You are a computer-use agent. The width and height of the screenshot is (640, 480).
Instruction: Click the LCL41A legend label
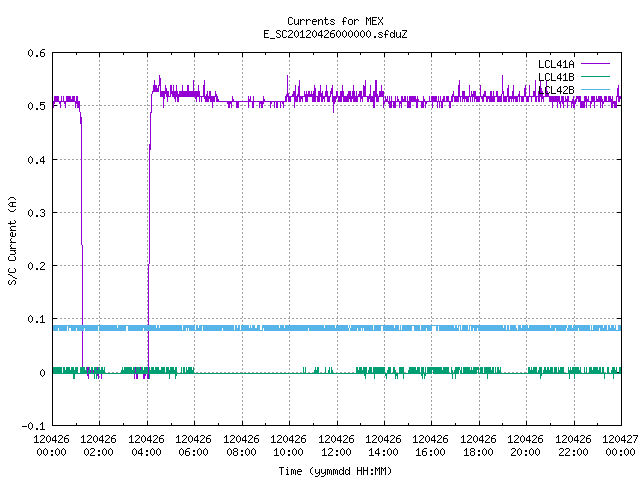pyautogui.click(x=556, y=64)
